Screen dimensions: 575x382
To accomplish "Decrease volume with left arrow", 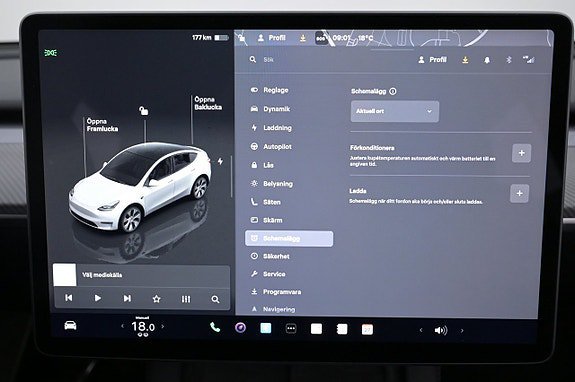I will click(x=421, y=330).
